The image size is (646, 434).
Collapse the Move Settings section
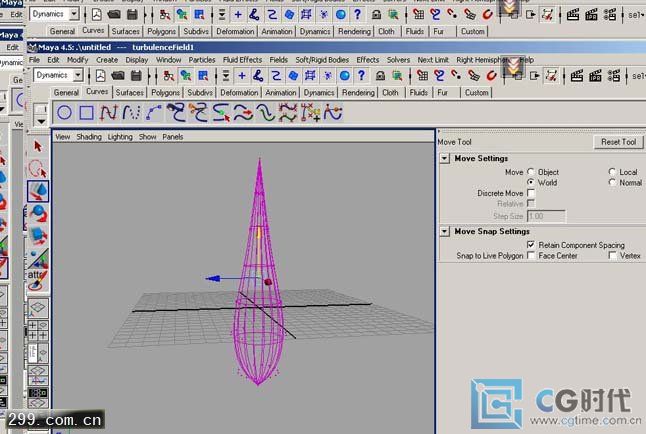coord(445,158)
